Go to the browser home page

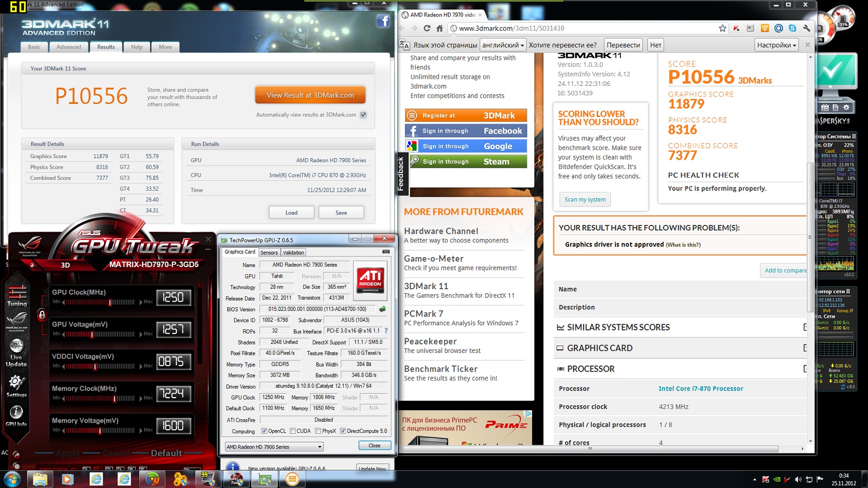[x=440, y=28]
